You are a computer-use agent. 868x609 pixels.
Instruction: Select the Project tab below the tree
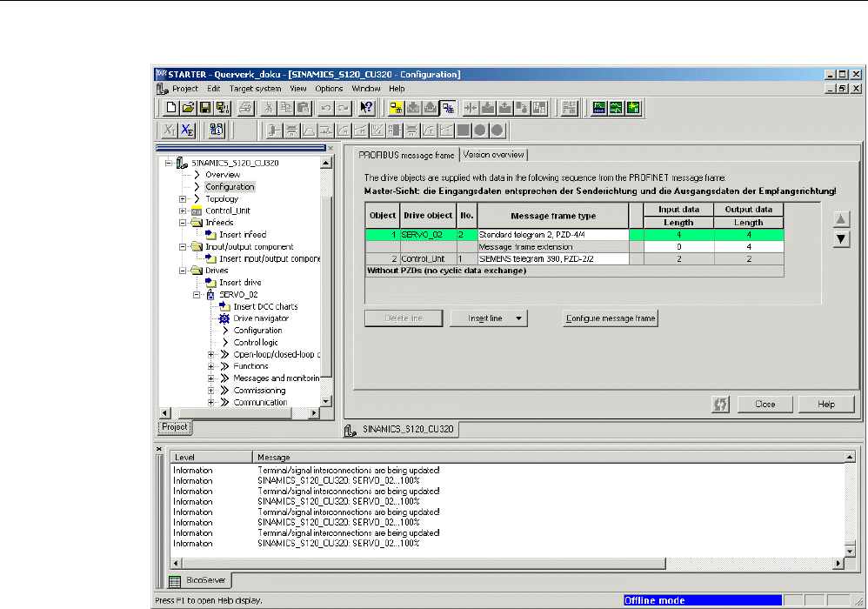tap(175, 427)
